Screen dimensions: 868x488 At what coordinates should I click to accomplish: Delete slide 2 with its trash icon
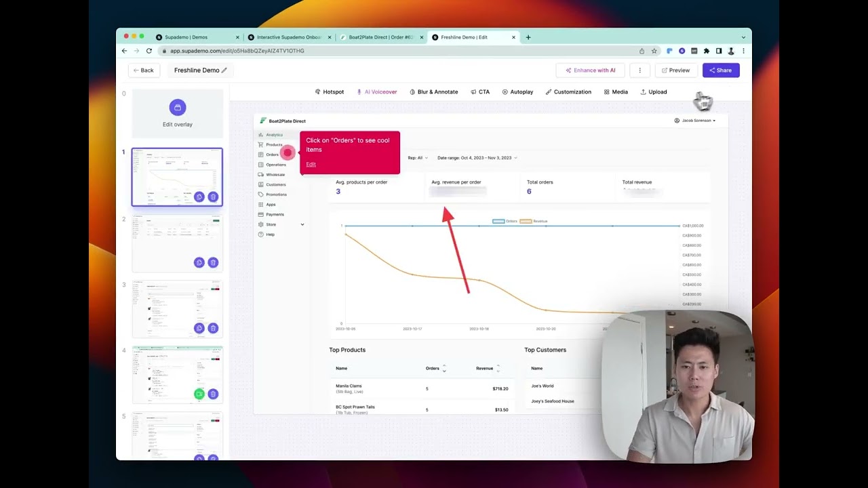213,262
